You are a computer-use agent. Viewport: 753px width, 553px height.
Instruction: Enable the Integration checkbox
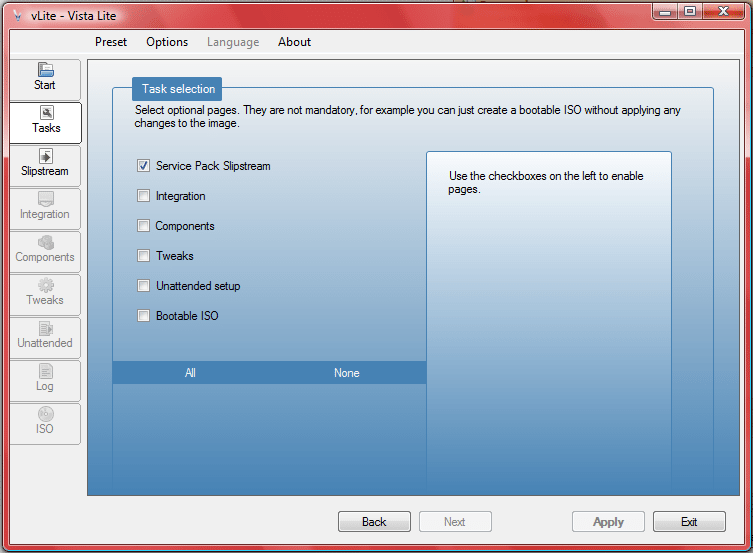(x=143, y=196)
